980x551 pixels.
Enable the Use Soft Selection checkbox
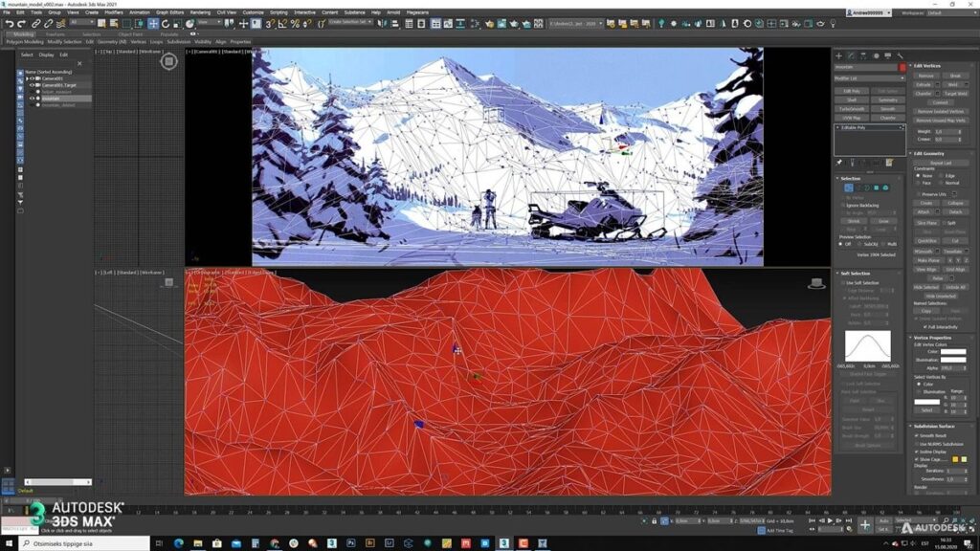tap(843, 283)
